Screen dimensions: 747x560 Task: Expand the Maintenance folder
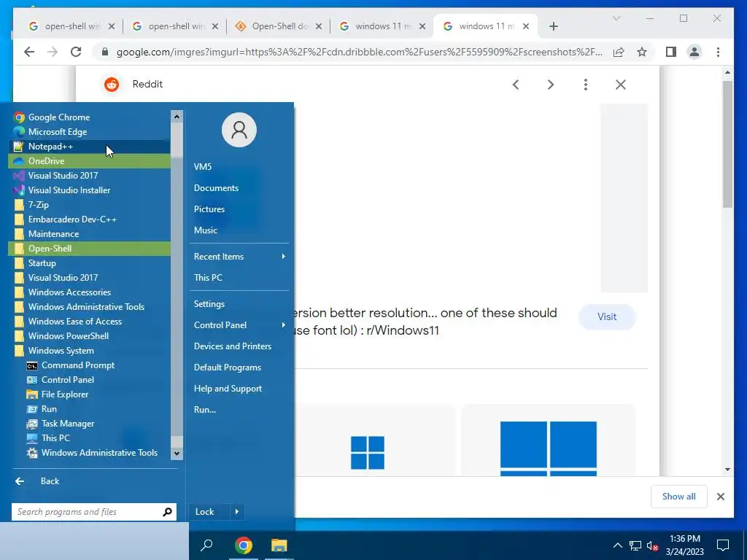[89, 234]
